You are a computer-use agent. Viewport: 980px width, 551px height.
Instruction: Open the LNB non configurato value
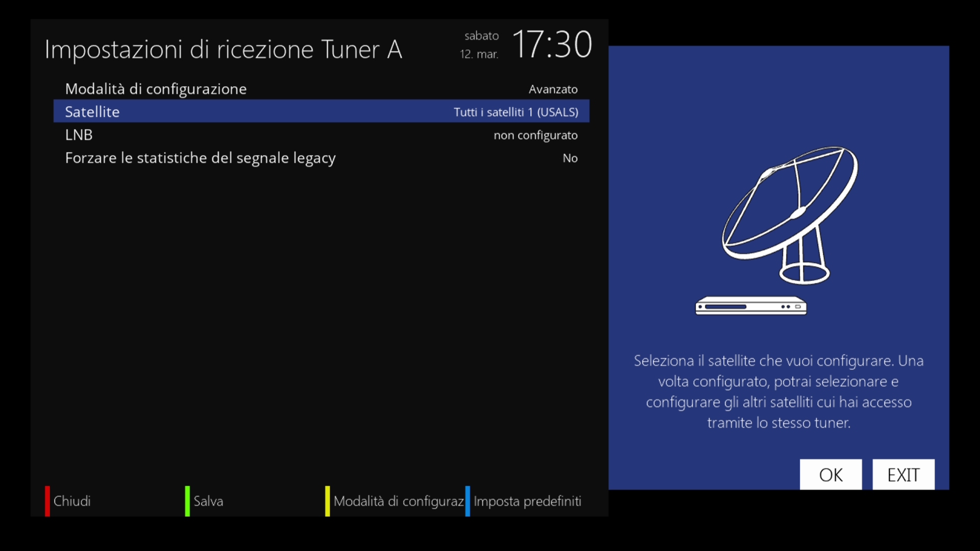535,135
